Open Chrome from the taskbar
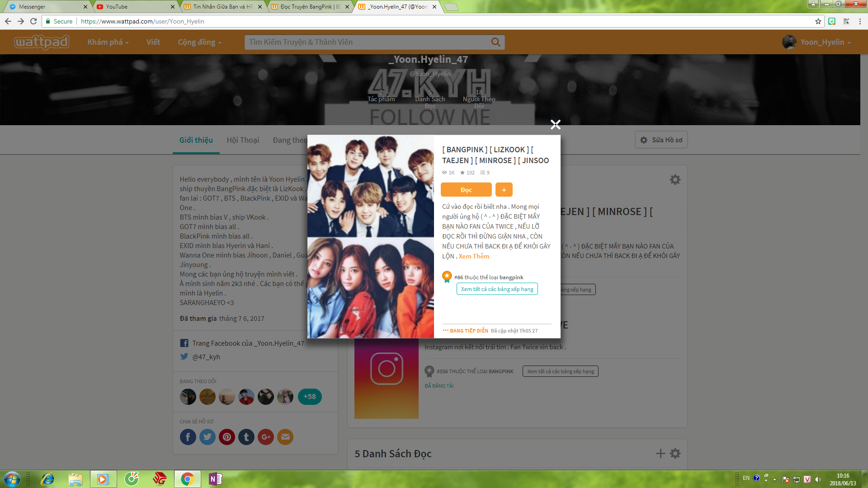This screenshot has width=868, height=488. tap(188, 479)
